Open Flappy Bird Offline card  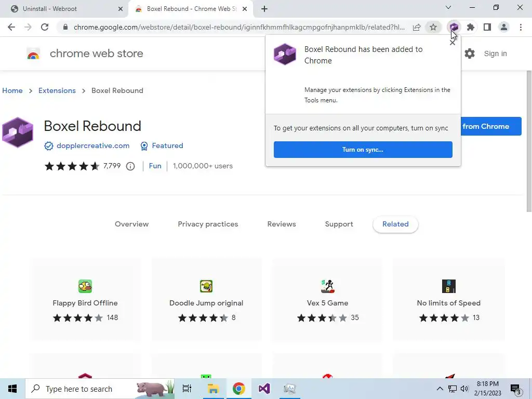[85, 300]
